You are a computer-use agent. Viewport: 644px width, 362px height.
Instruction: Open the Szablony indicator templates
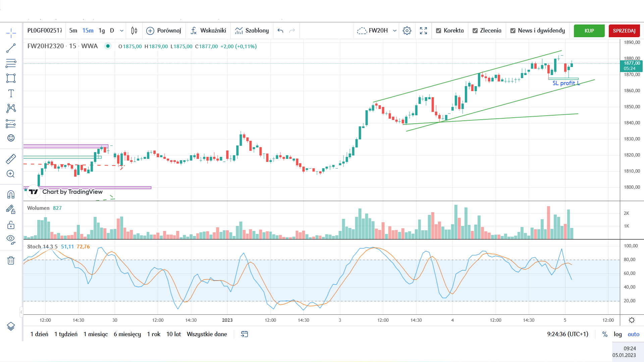click(x=252, y=31)
